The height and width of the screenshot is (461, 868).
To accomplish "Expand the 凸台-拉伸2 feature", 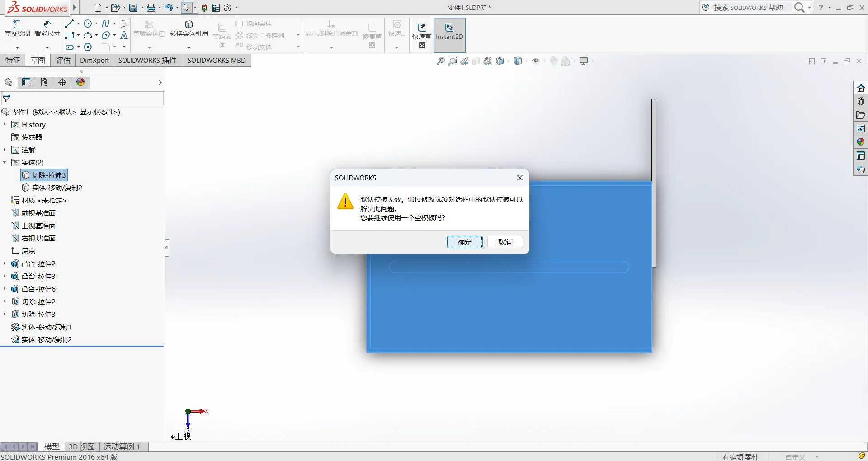I will pos(5,263).
